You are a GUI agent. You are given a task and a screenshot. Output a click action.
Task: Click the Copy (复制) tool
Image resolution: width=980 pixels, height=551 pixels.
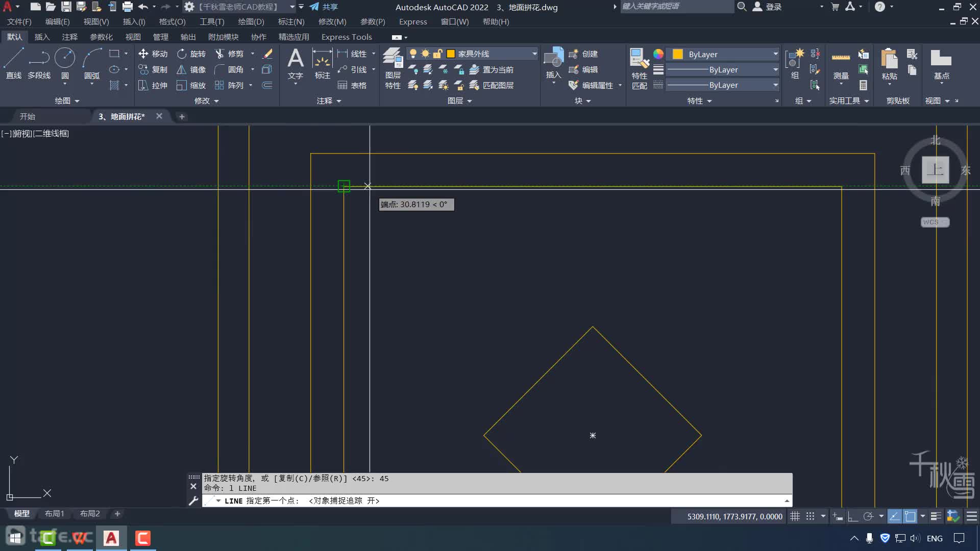click(153, 69)
